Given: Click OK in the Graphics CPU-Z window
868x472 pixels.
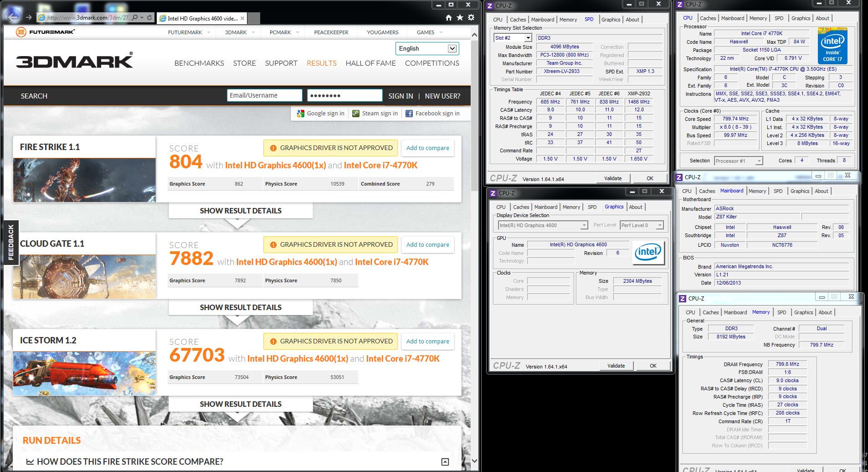Looking at the screenshot, I should click(x=653, y=366).
